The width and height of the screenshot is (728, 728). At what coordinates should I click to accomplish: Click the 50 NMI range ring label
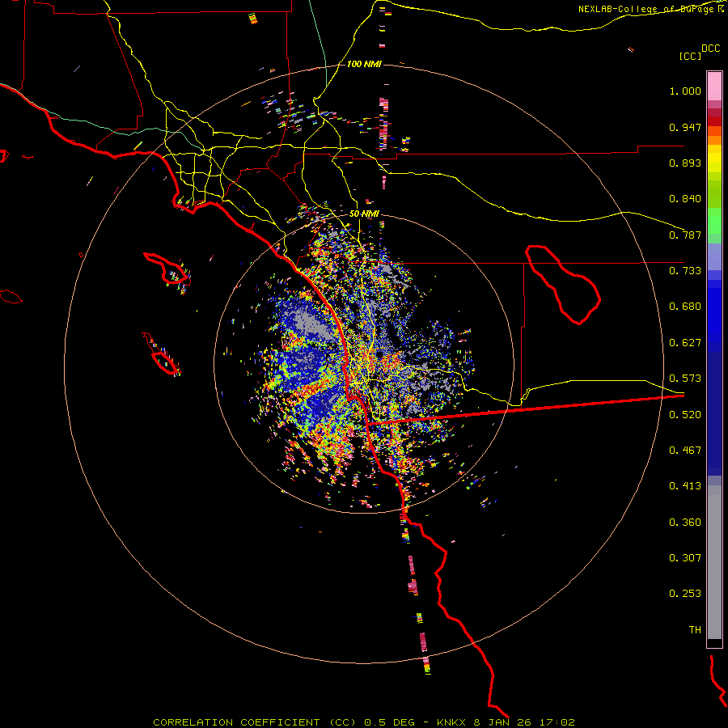click(x=363, y=214)
